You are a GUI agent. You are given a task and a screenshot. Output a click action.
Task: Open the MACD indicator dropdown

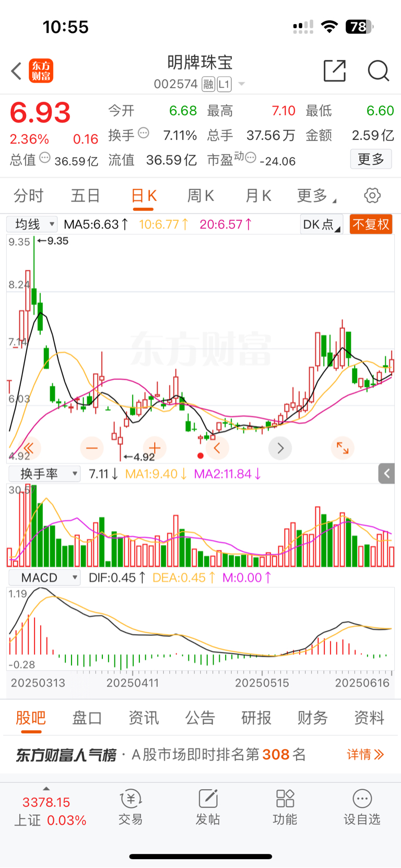pyautogui.click(x=44, y=578)
